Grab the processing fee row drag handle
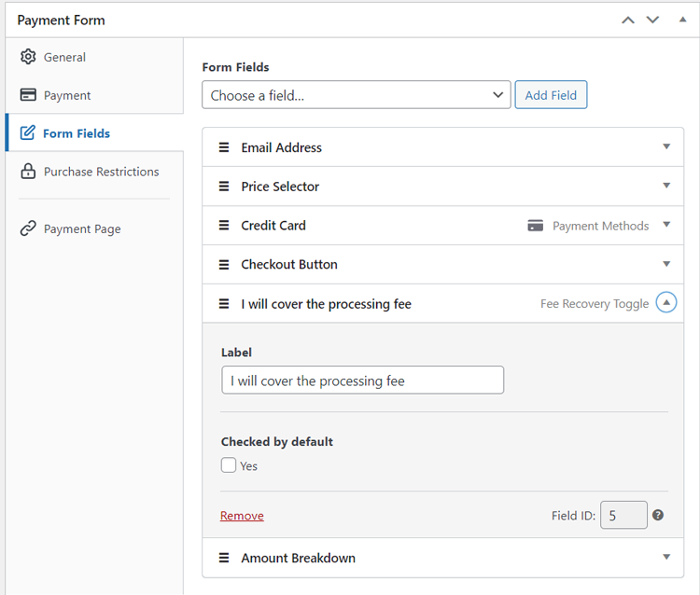Screen dimensions: 700x595 224,304
